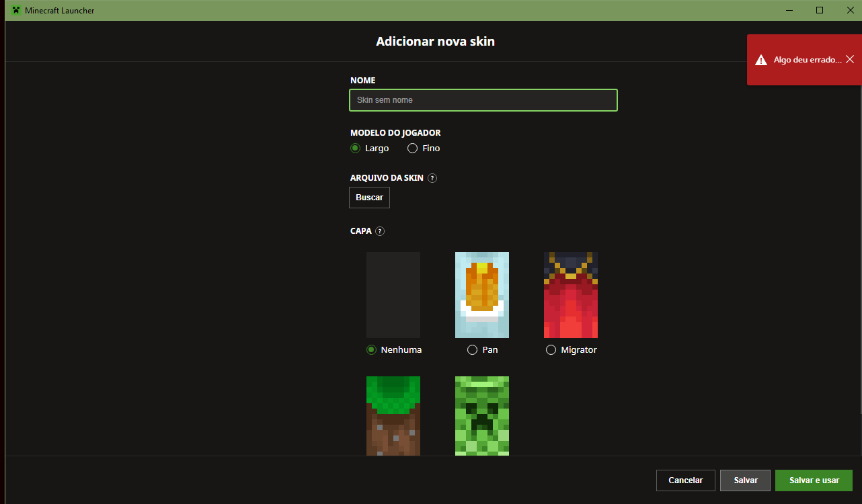The height and width of the screenshot is (504, 862).
Task: Click the Salvar button
Action: click(x=746, y=480)
